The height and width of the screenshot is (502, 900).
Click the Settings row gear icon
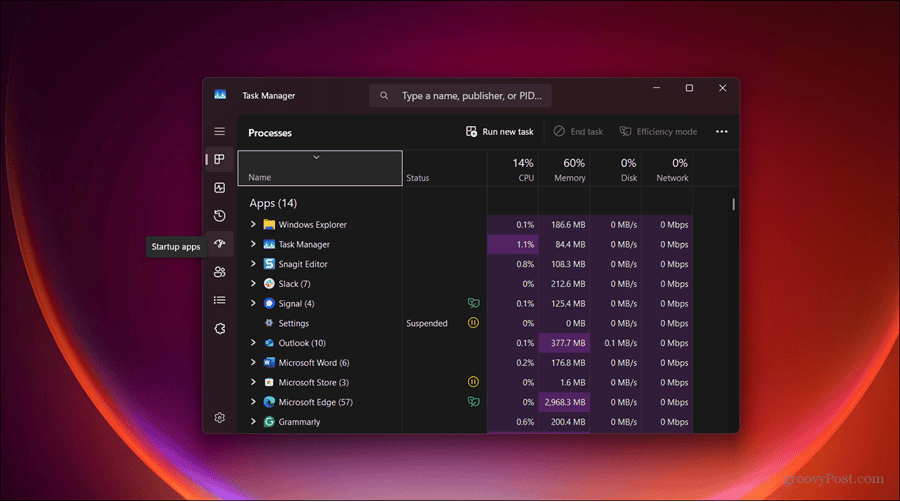pyautogui.click(x=269, y=323)
